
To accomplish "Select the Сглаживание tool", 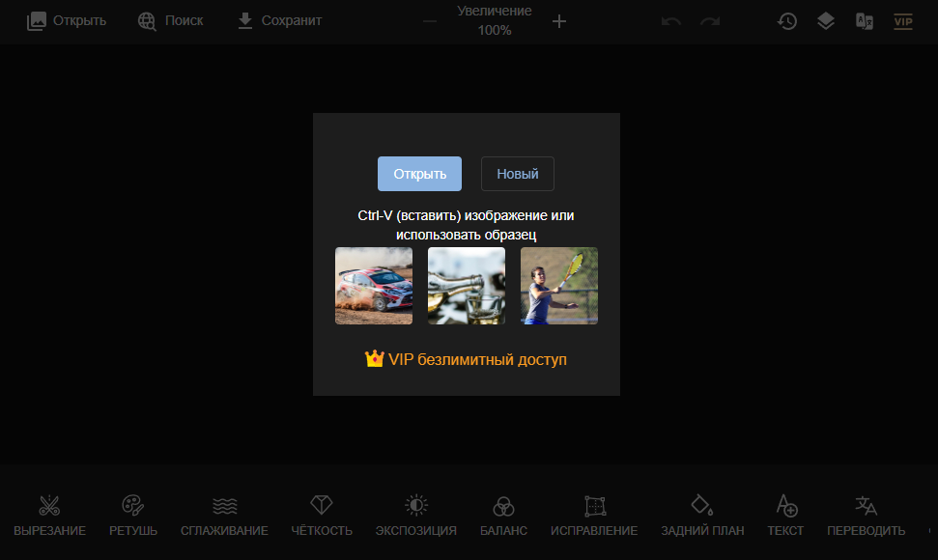I will [225, 513].
